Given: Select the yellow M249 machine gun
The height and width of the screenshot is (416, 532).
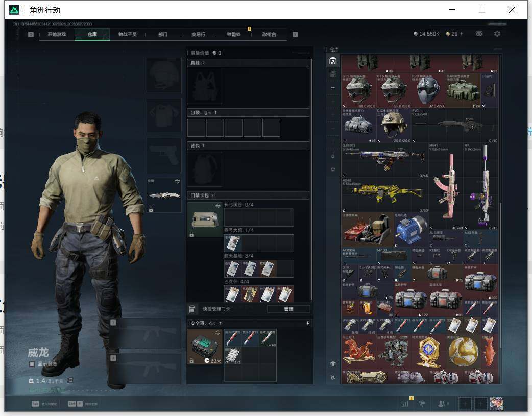Looking at the screenshot, I should [385, 195].
